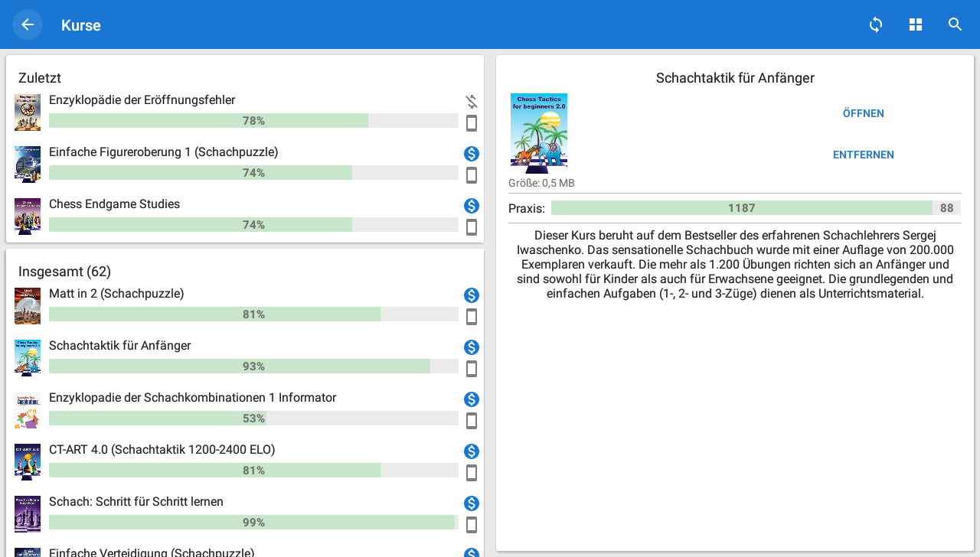Tap device icon for Matt in 2
The image size is (980, 557).
472,317
